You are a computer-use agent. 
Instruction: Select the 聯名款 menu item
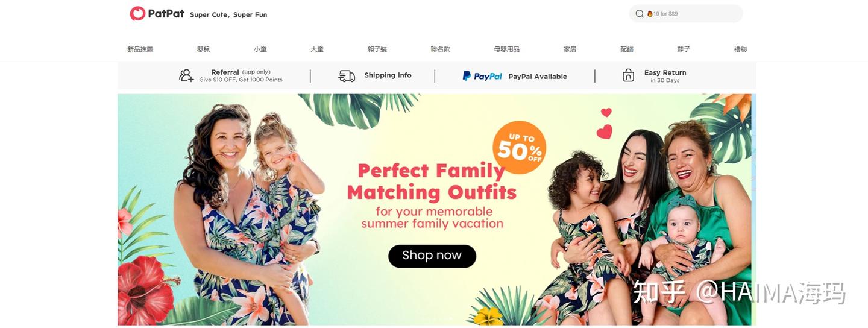440,49
